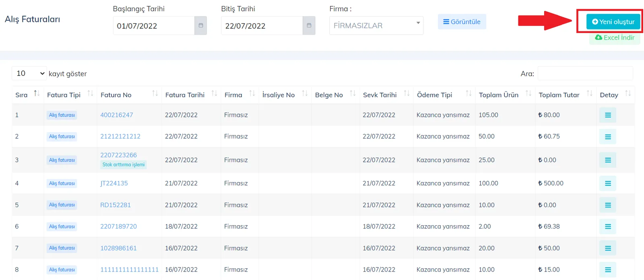Open detail menu for invoice 1111111111111111

(x=608, y=270)
